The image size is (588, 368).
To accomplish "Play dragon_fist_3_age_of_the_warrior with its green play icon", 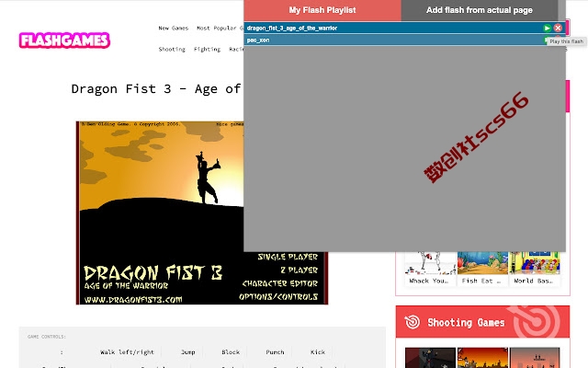I will click(x=547, y=28).
